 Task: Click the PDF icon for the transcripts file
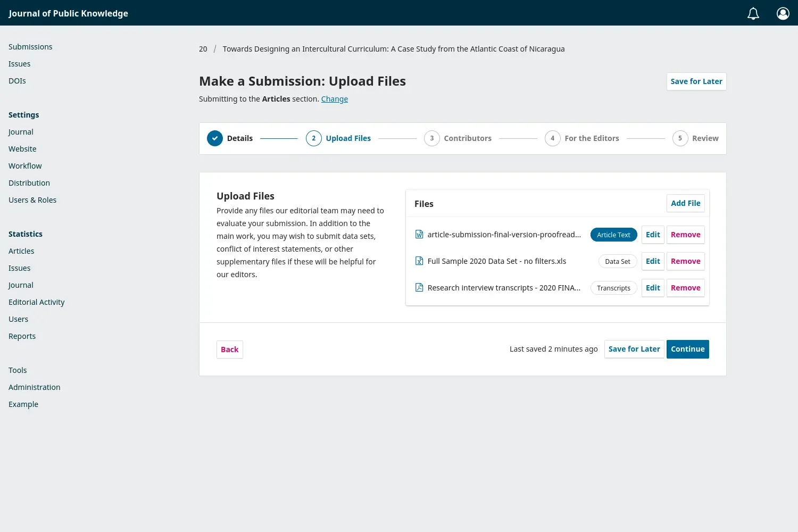419,287
